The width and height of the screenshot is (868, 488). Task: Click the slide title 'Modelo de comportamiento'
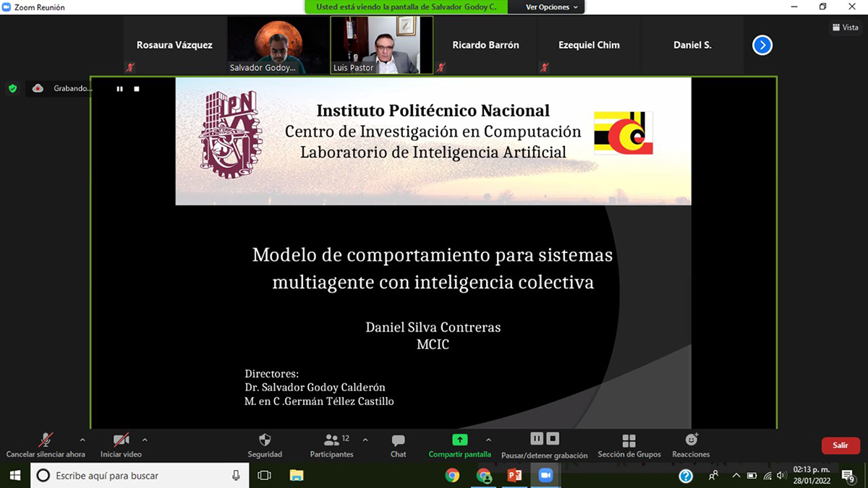(433, 268)
